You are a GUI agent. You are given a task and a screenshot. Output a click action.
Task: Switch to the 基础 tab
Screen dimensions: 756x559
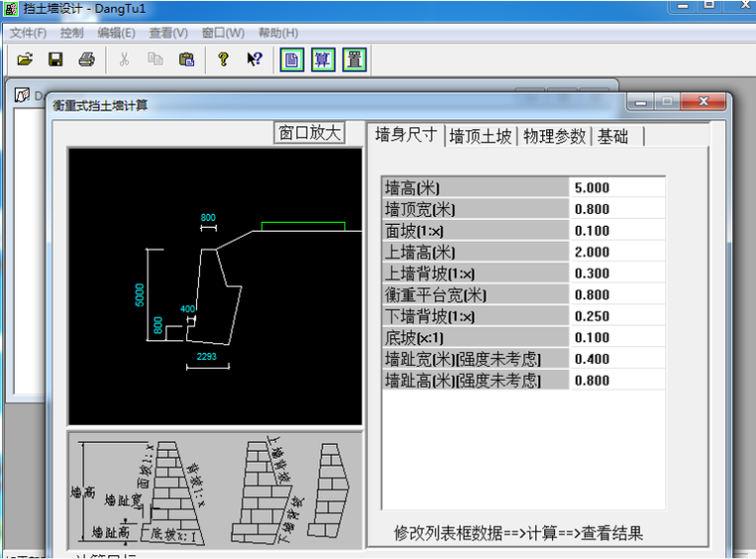coord(613,136)
